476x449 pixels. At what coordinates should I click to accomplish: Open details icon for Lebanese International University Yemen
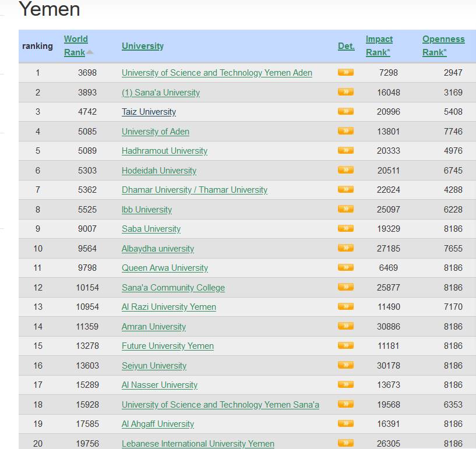click(345, 443)
